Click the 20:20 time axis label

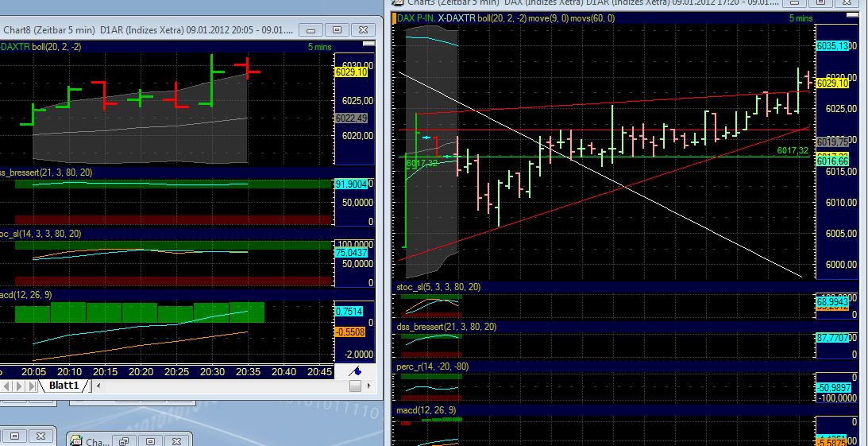click(141, 372)
